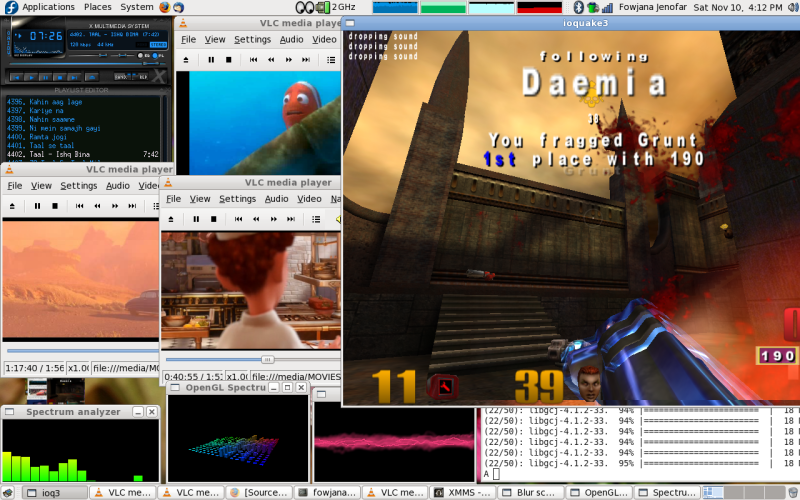Switch to the Blur sc... taskbar button
Image resolution: width=800 pixels, height=500 pixels.
[531, 493]
